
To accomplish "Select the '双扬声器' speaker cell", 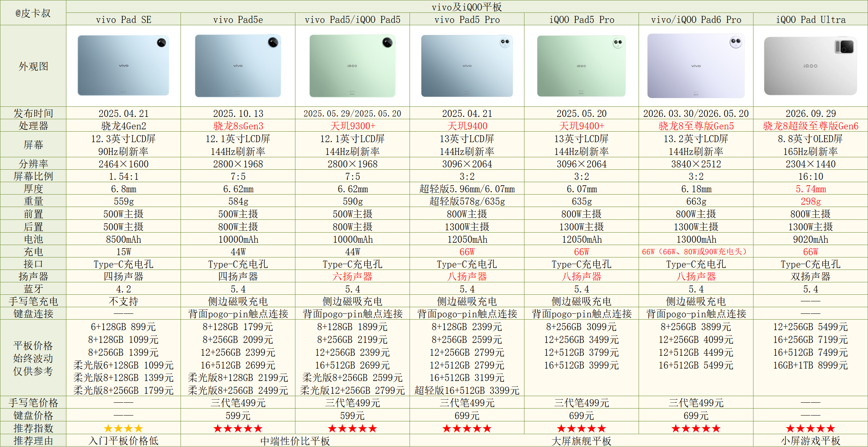I will pos(811,277).
